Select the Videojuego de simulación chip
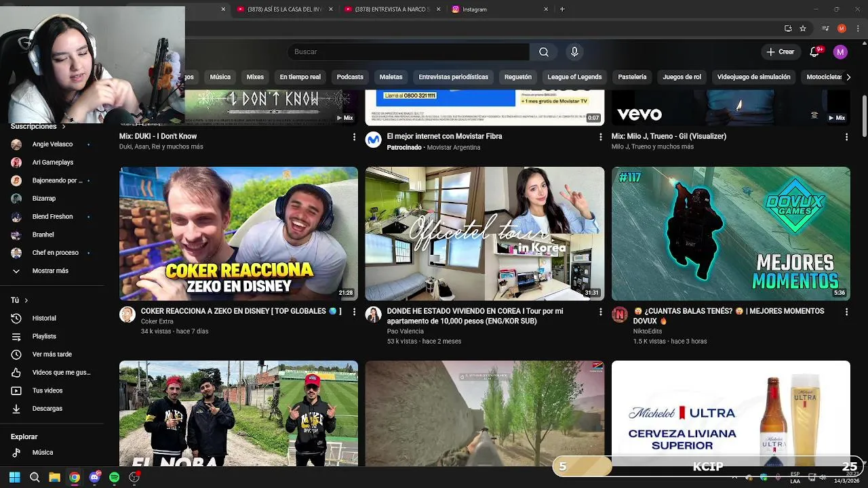Viewport: 868px width, 488px height. 753,77
